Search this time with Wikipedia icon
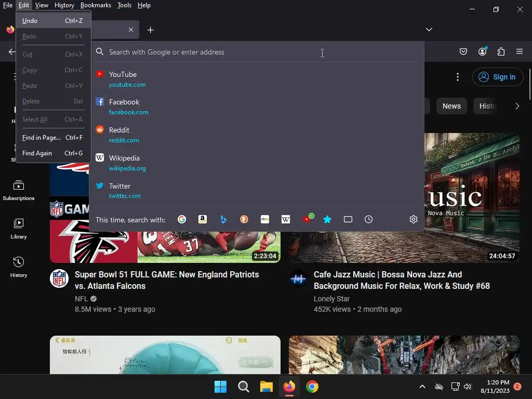Screen dimensions: 532x399 286,220
